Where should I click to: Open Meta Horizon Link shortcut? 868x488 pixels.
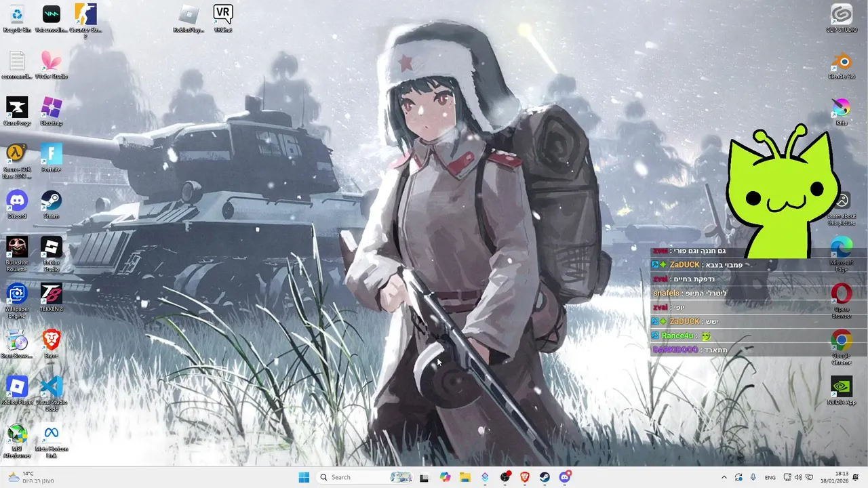[52, 441]
